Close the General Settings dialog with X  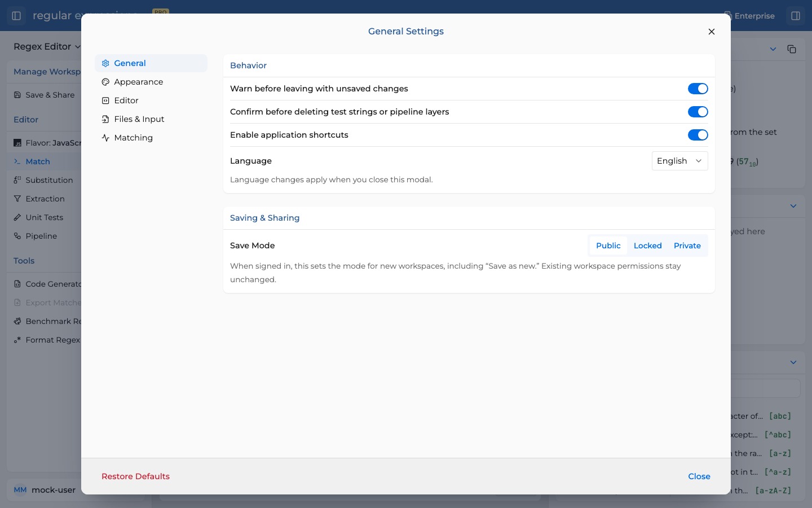(712, 32)
